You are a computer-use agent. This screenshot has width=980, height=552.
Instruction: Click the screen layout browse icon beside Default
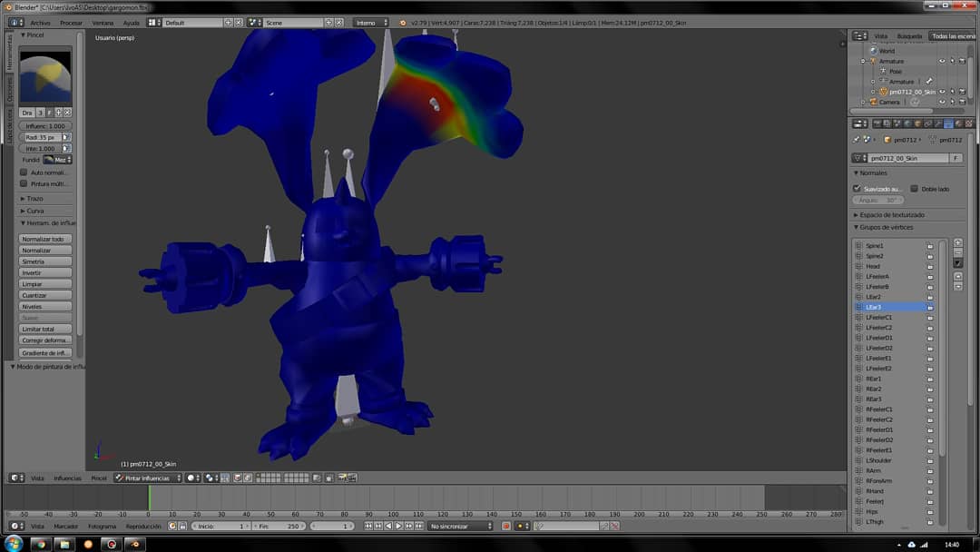(x=153, y=23)
